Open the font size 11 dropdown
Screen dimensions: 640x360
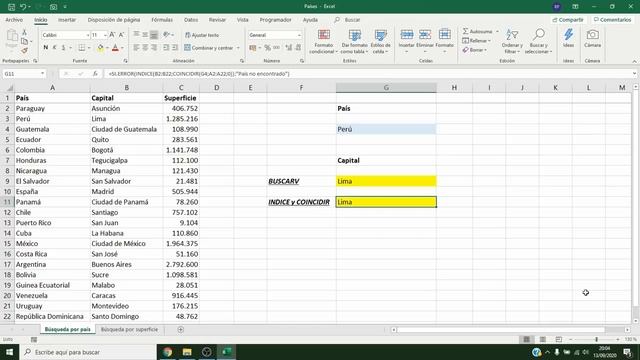pos(105,36)
